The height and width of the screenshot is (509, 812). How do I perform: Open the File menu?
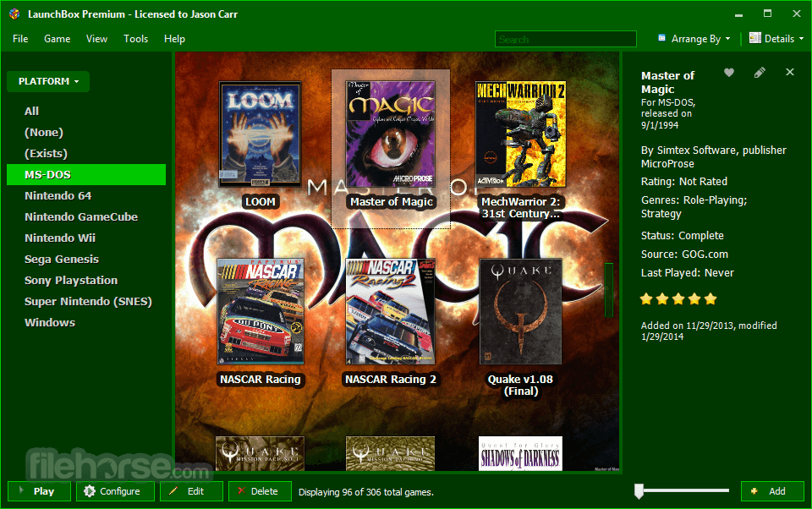[x=20, y=39]
